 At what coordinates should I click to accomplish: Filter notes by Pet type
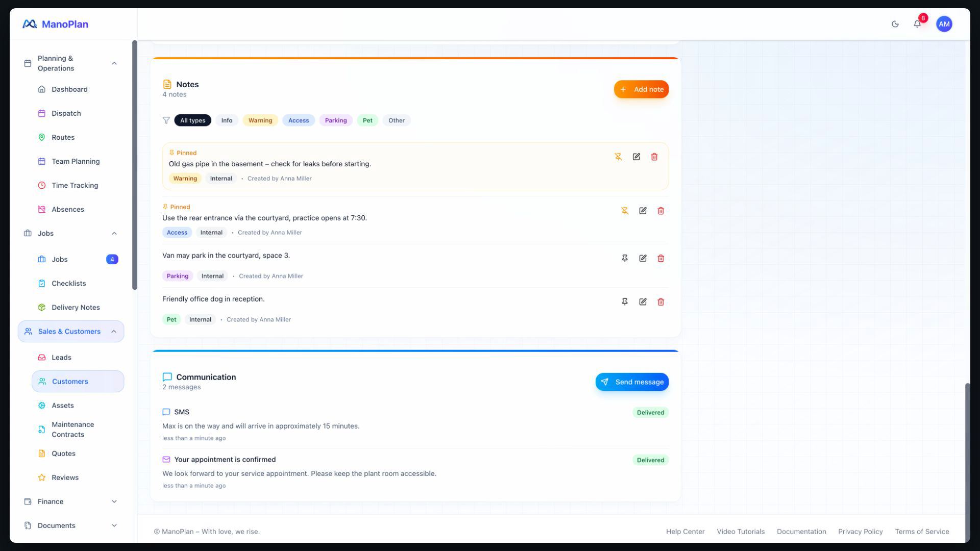click(367, 120)
